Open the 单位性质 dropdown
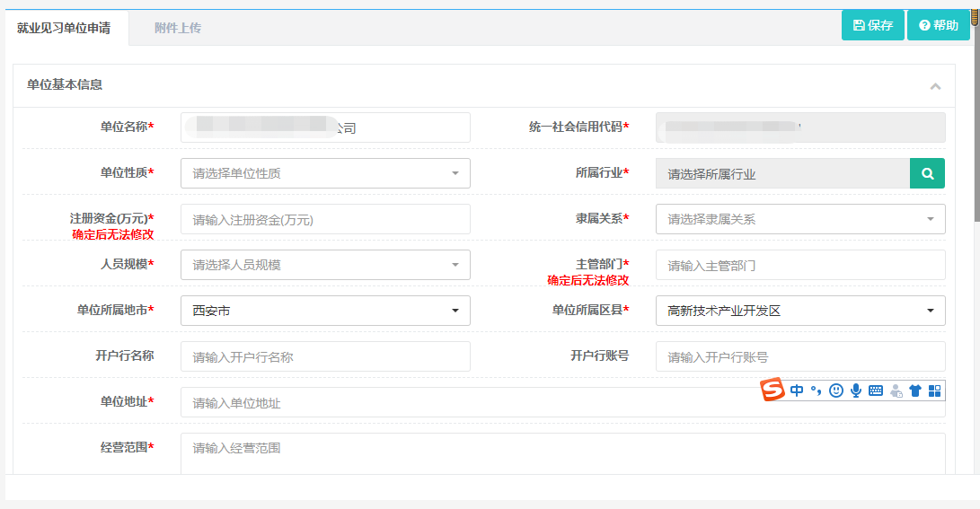 pos(325,173)
